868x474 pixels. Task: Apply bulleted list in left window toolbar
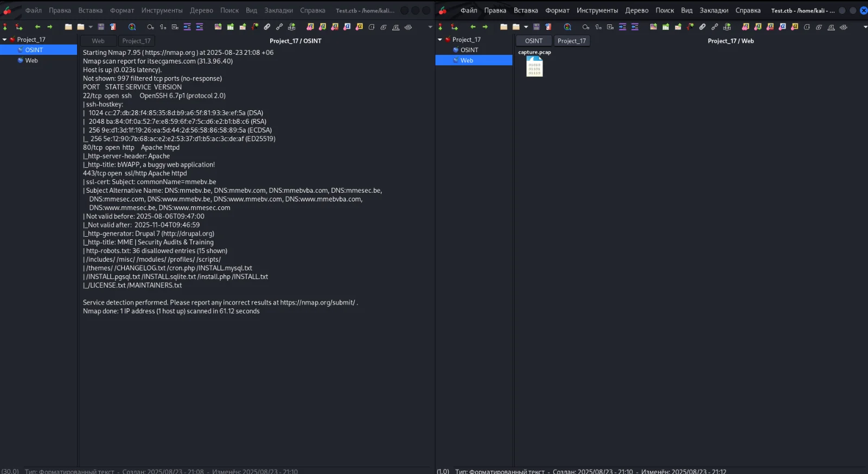click(x=150, y=27)
